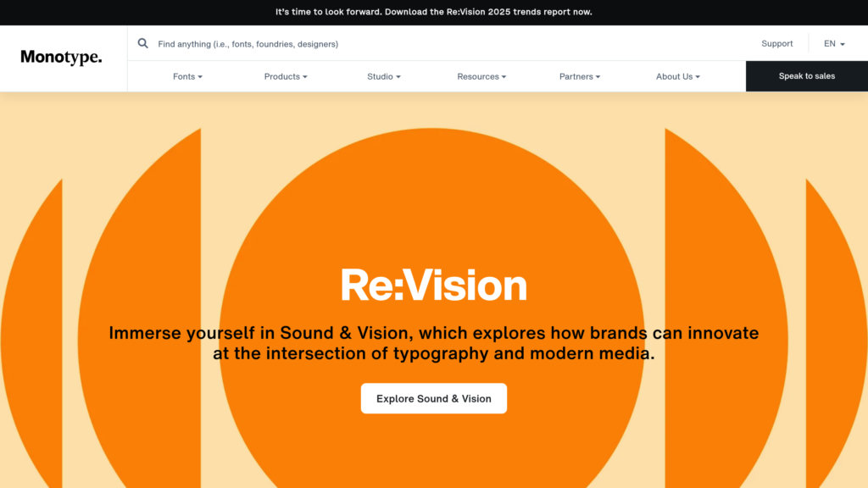
Task: Click the Re:Vision 2025 trends report banner
Action: tap(434, 12)
